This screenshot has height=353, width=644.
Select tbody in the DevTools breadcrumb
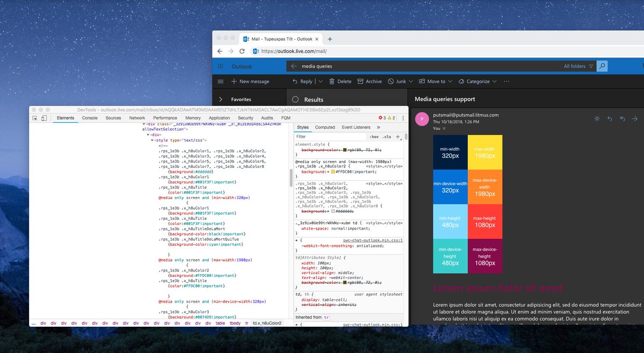235,323
